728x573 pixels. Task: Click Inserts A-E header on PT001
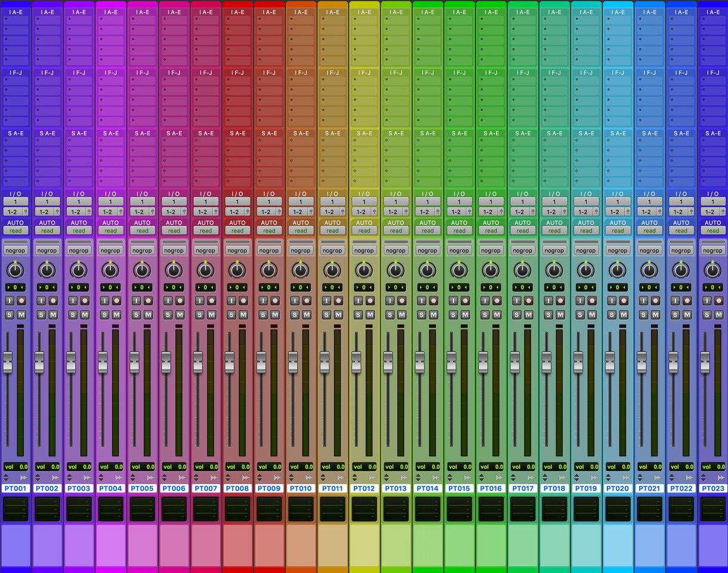16,12
